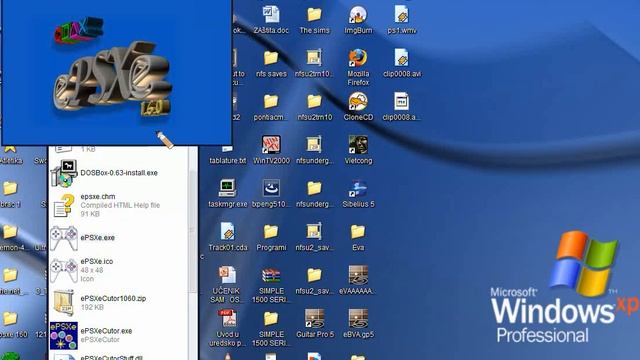Screen dimensions: 640x360
Task: Open nfsu2_sav.. folder beside eVAAAAAA file
Action: tap(314, 275)
